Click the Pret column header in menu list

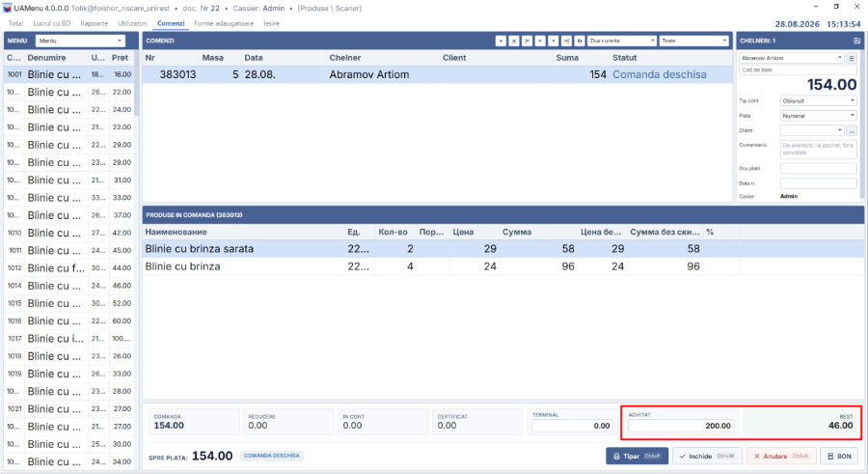(x=122, y=58)
